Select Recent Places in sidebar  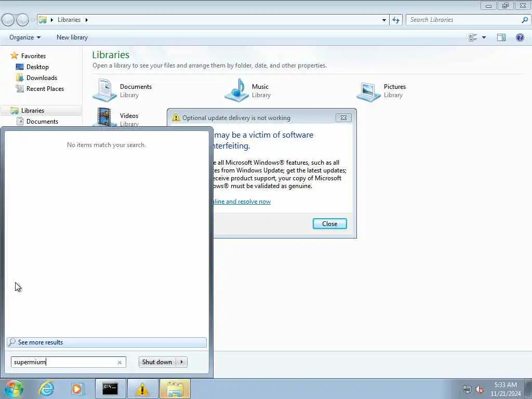45,88
